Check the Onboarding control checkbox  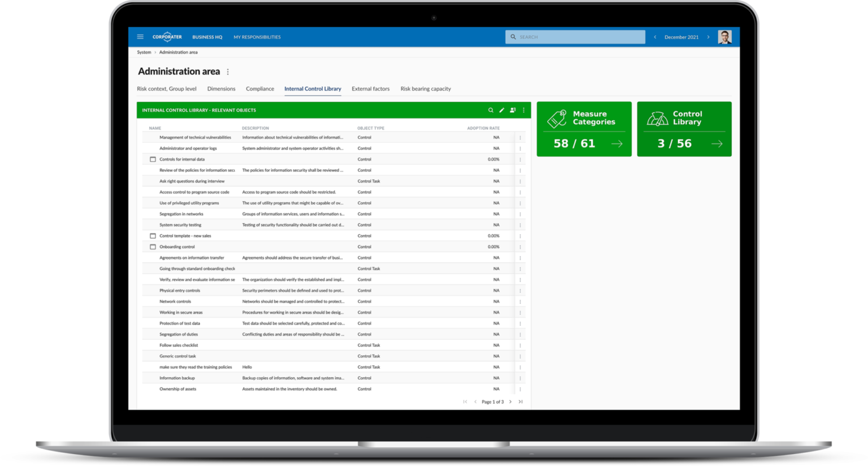(x=153, y=247)
